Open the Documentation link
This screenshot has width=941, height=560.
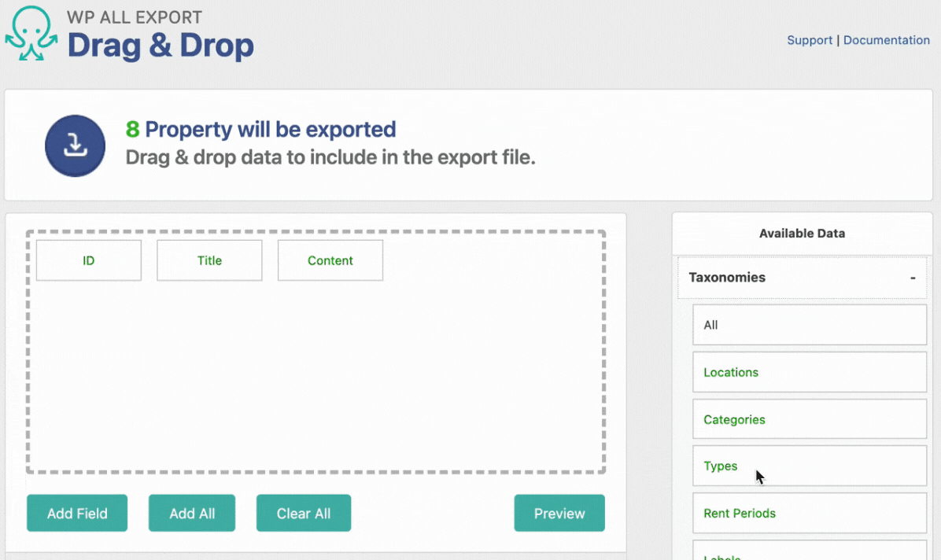[886, 40]
